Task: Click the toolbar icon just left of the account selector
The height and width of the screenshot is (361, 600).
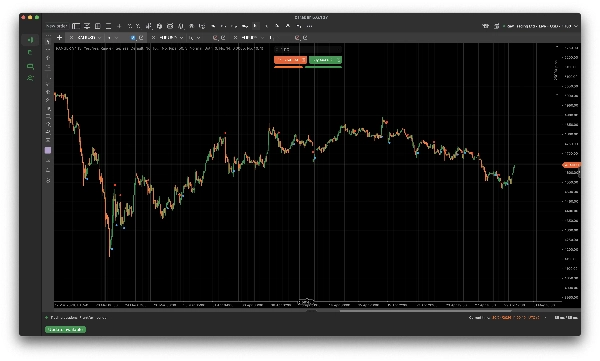Action: (x=496, y=26)
